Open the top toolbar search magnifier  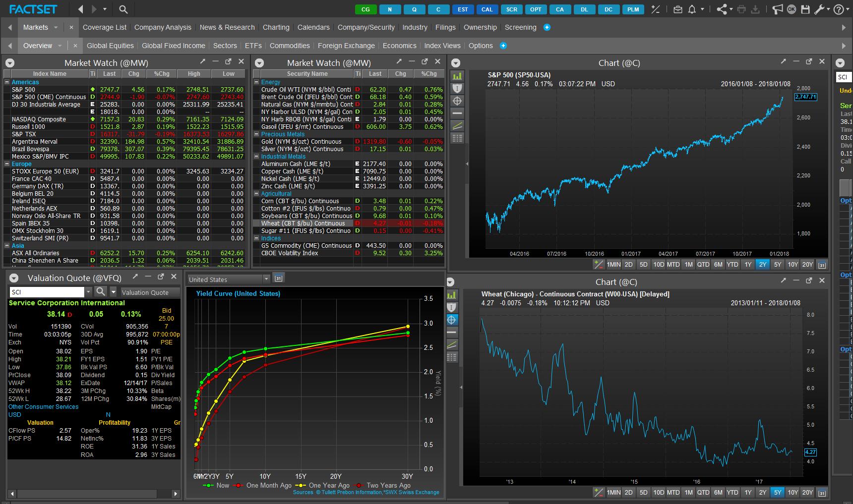(123, 9)
